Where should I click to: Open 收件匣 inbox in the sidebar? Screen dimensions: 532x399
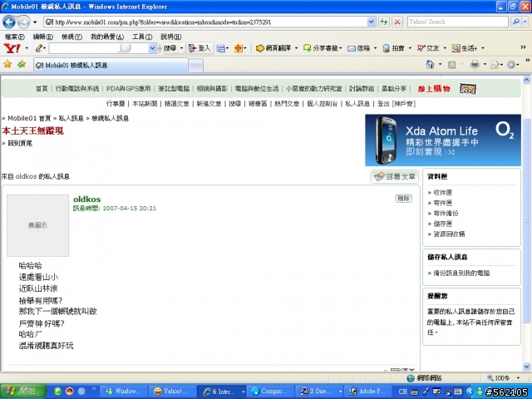pyautogui.click(x=443, y=193)
